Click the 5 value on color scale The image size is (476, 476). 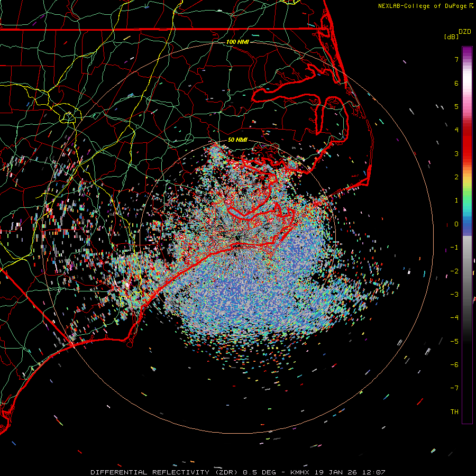pyautogui.click(x=456, y=106)
